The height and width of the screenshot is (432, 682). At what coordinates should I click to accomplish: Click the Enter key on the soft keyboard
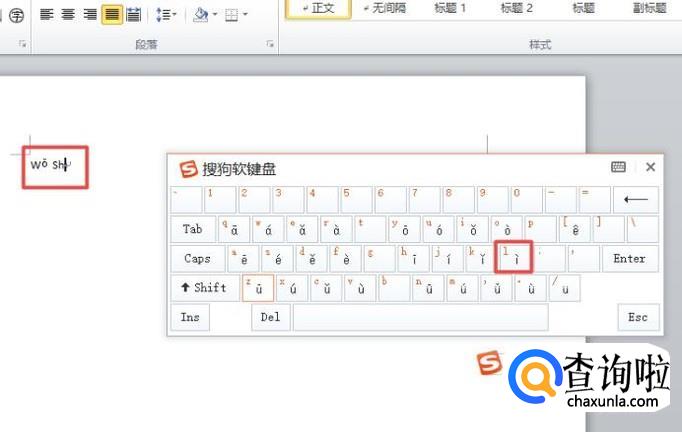coord(630,259)
